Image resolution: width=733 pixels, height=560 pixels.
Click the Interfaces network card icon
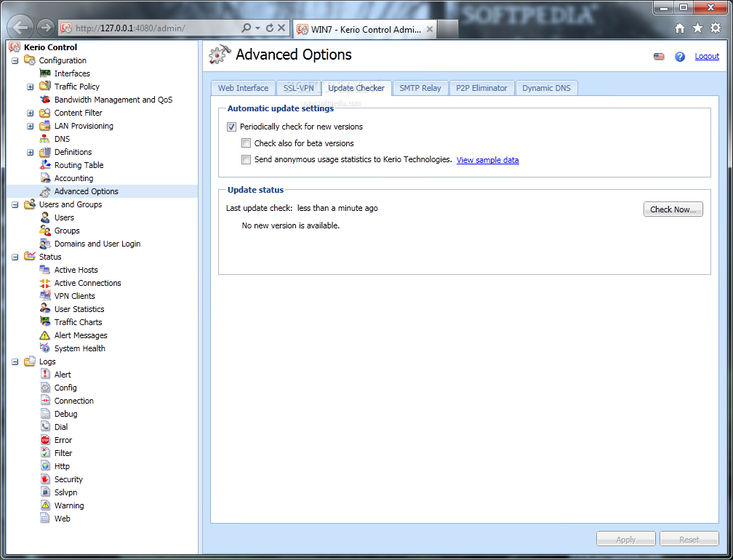[x=45, y=73]
